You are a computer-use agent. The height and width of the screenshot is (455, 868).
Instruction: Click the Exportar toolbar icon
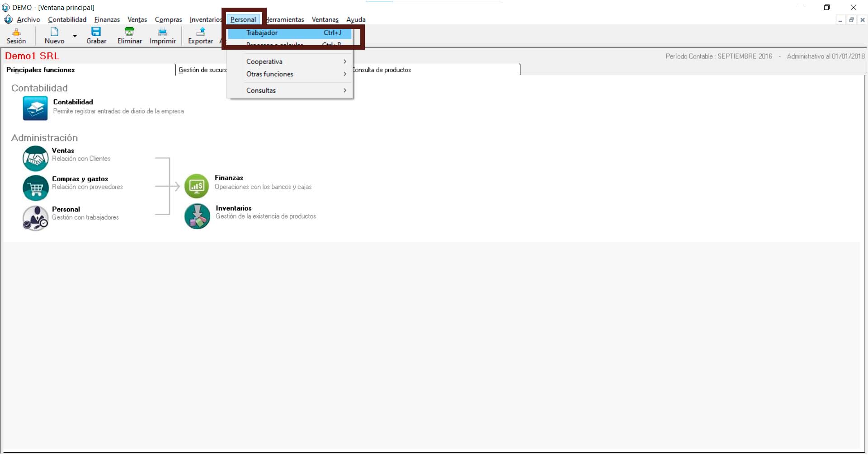[x=200, y=32]
